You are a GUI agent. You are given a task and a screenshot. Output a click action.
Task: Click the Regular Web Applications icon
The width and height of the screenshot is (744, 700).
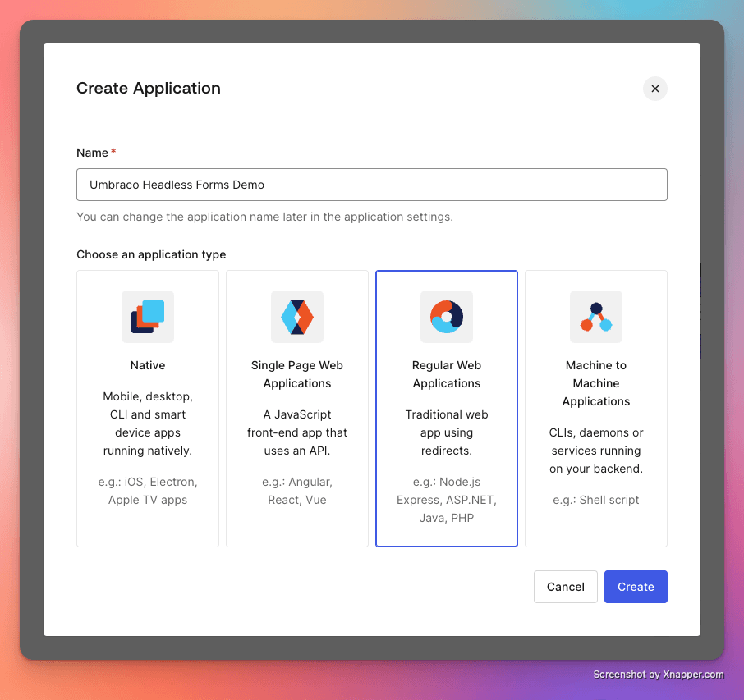pos(446,317)
